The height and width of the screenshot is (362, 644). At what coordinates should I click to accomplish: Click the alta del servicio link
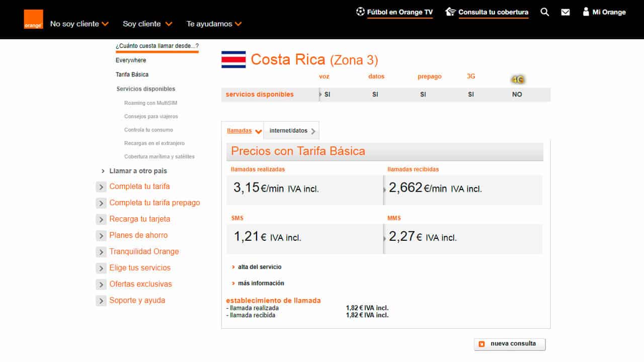(x=260, y=267)
